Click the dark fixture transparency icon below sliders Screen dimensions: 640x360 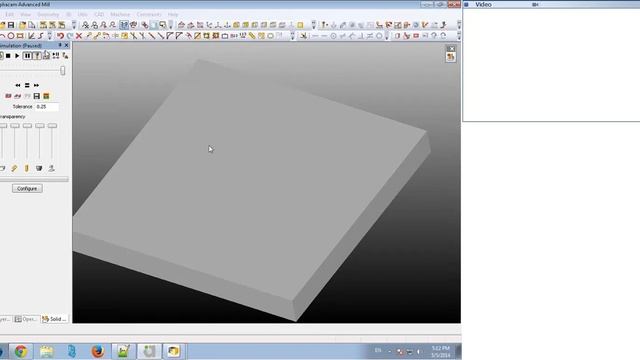pyautogui.click(x=39, y=168)
